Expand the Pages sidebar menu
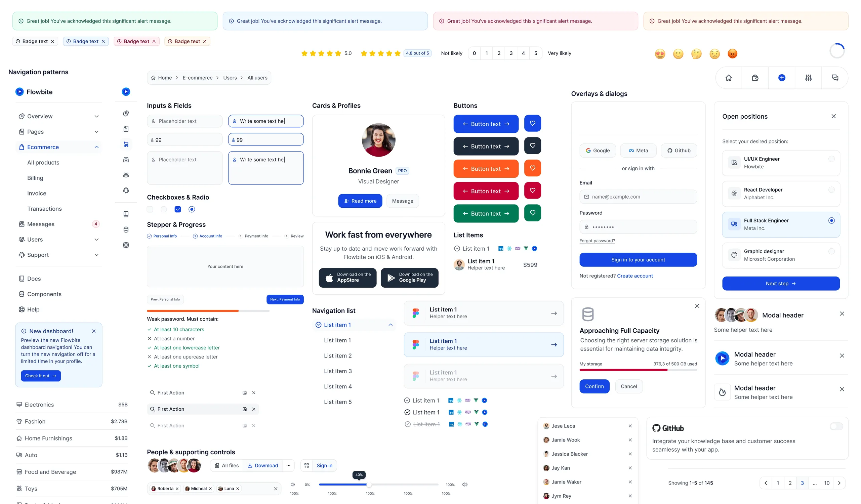The height and width of the screenshot is (504, 861). point(59,132)
